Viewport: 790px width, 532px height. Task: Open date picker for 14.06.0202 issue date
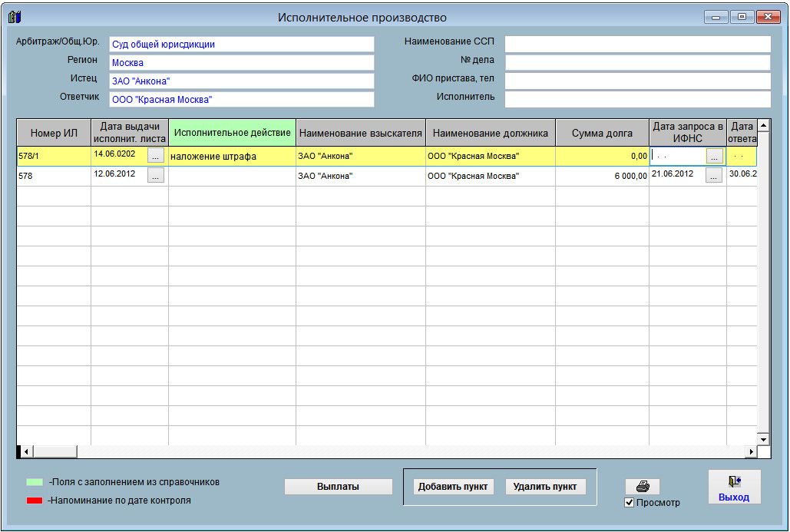click(x=156, y=156)
